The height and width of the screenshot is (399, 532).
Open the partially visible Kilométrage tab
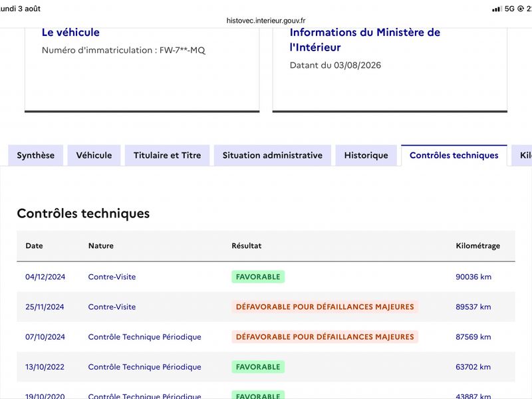(522, 156)
